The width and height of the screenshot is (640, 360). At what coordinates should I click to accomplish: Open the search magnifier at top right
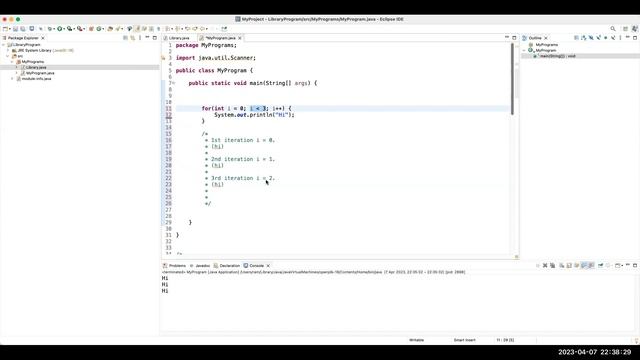click(x=613, y=29)
